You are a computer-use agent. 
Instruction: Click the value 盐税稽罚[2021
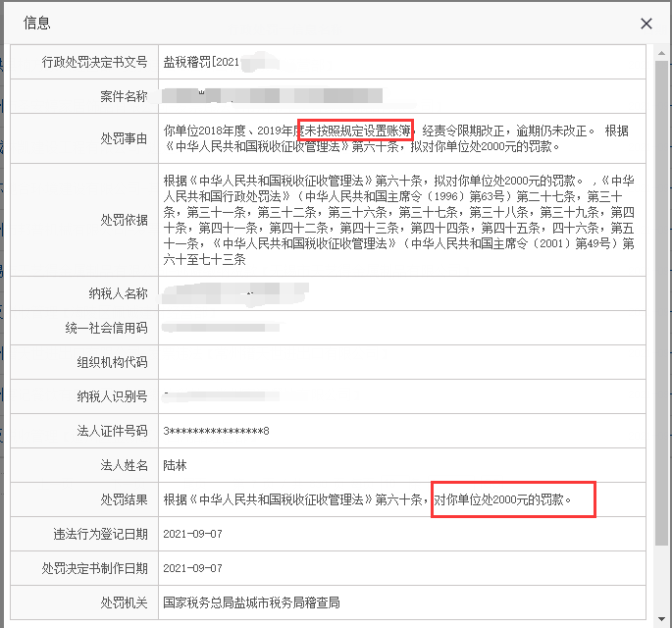[x=201, y=62]
